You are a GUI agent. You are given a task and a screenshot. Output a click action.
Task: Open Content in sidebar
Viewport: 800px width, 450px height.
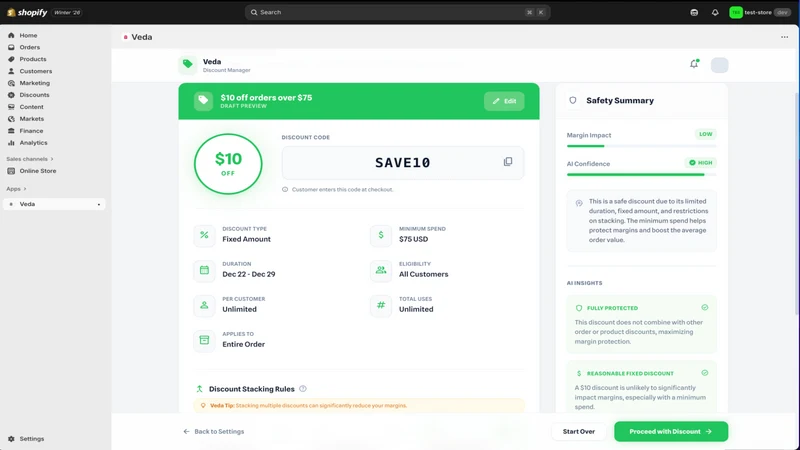[x=32, y=107]
